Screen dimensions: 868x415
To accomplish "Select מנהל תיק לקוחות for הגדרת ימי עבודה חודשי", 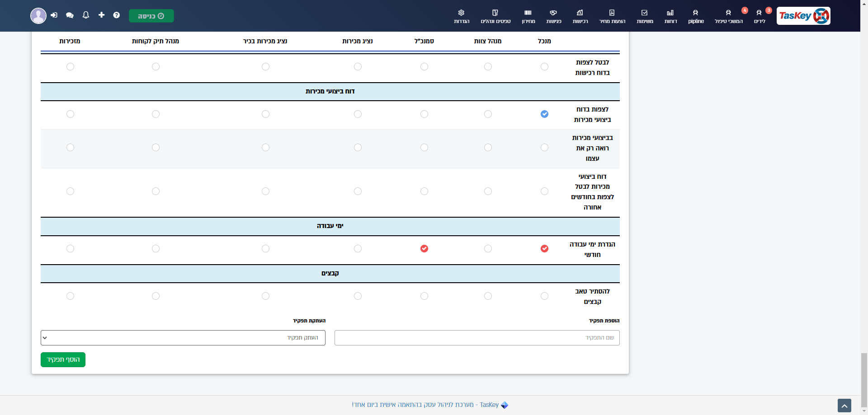I will tap(156, 249).
